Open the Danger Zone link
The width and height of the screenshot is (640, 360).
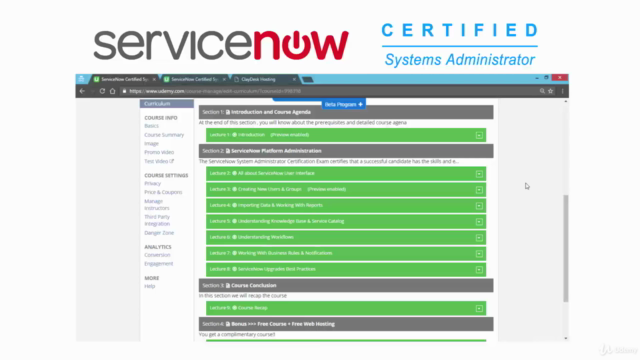(159, 233)
